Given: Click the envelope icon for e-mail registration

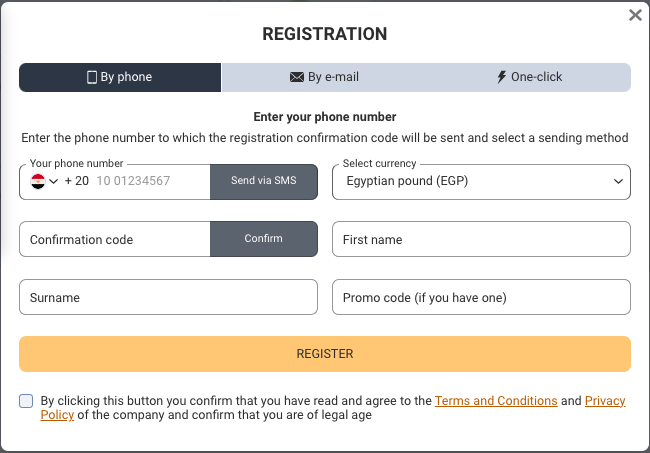Looking at the screenshot, I should (296, 77).
